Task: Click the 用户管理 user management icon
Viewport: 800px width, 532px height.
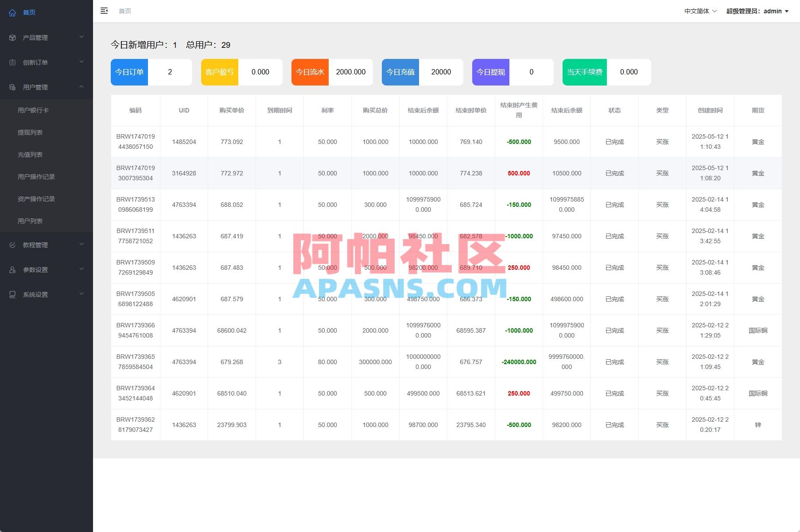Action: [12, 87]
